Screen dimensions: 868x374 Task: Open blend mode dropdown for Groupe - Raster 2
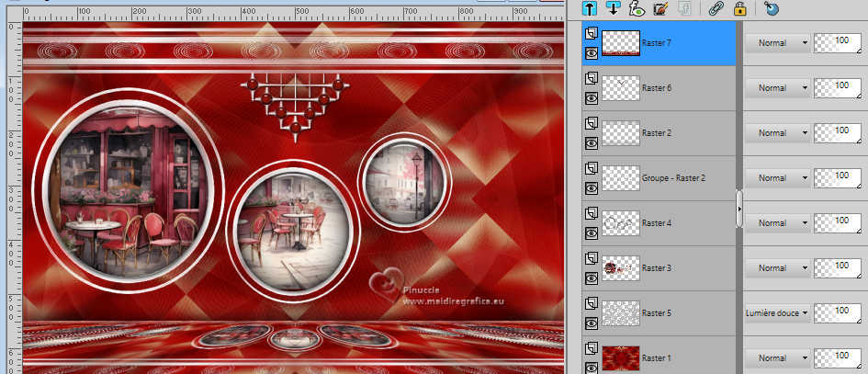777,178
